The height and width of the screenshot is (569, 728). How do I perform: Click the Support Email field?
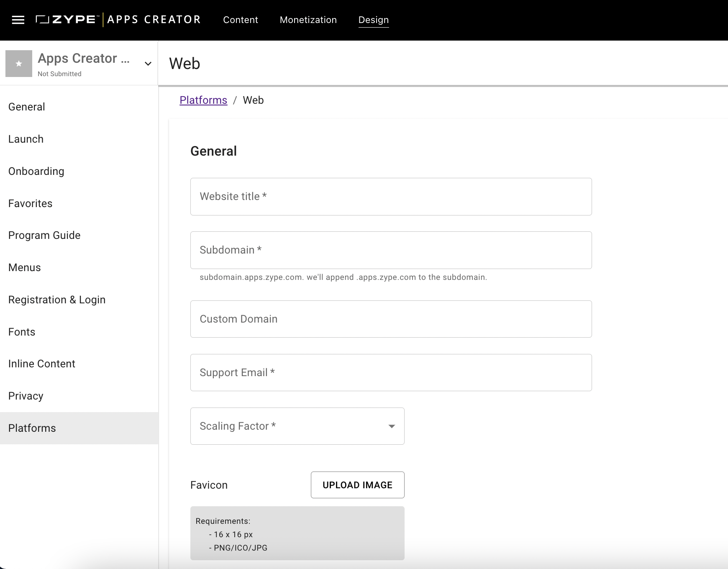[x=391, y=372]
